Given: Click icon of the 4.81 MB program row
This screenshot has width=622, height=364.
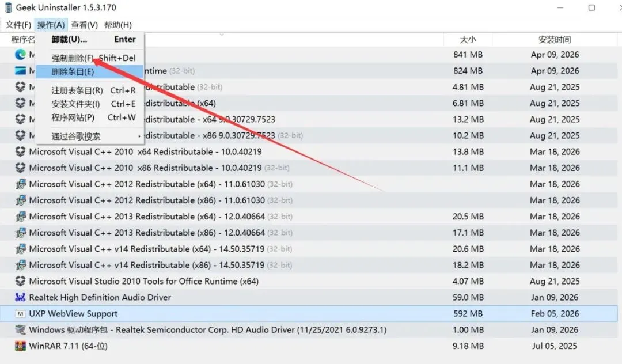Looking at the screenshot, I should click(20, 87).
